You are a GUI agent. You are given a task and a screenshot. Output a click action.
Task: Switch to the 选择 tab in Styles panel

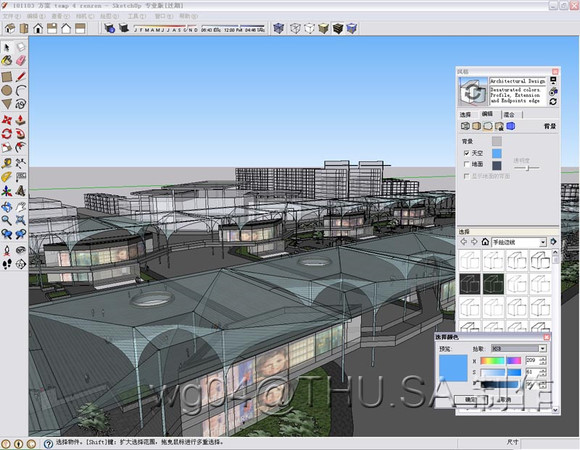465,114
